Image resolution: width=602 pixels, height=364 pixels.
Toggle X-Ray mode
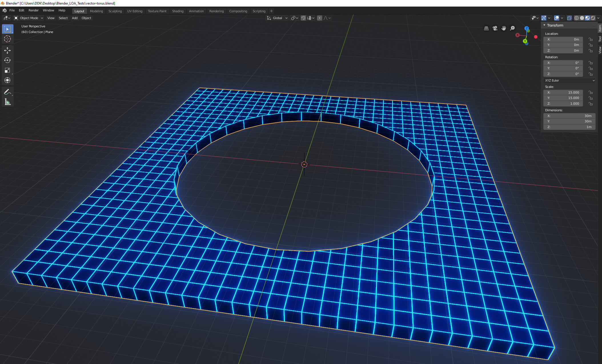pos(569,18)
